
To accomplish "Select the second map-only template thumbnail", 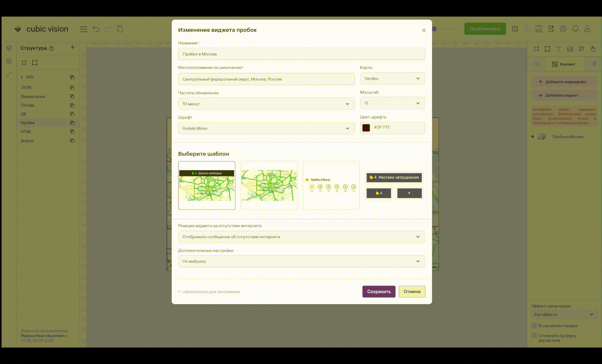I will click(269, 185).
